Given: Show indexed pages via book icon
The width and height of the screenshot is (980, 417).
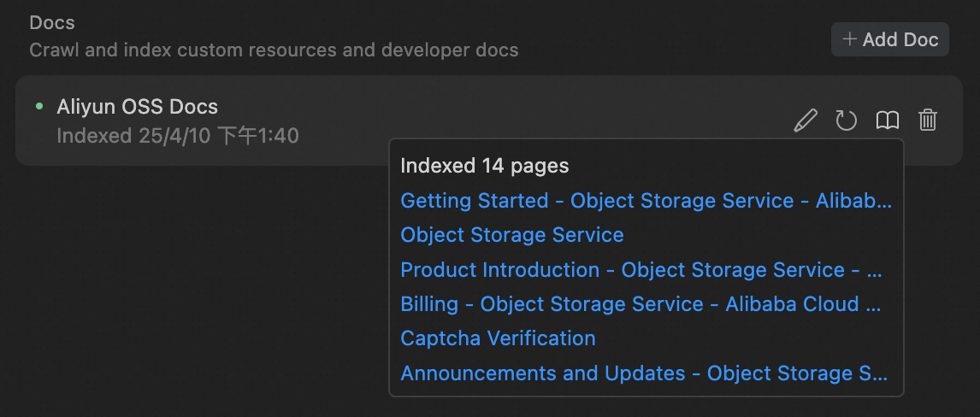Looking at the screenshot, I should point(888,120).
